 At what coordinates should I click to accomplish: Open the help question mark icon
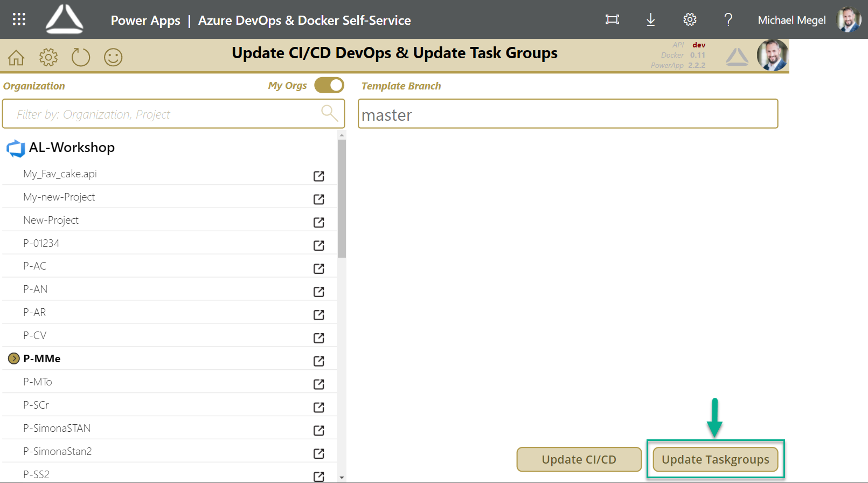point(728,20)
